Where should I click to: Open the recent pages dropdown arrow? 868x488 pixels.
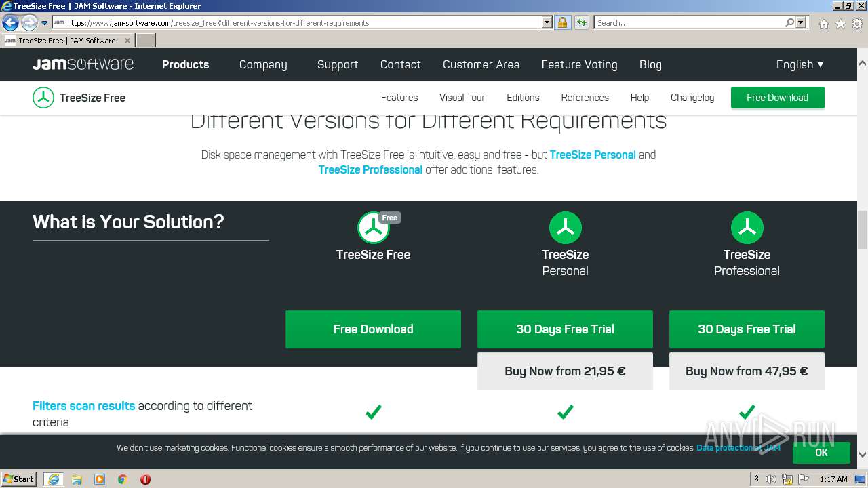pos(45,23)
